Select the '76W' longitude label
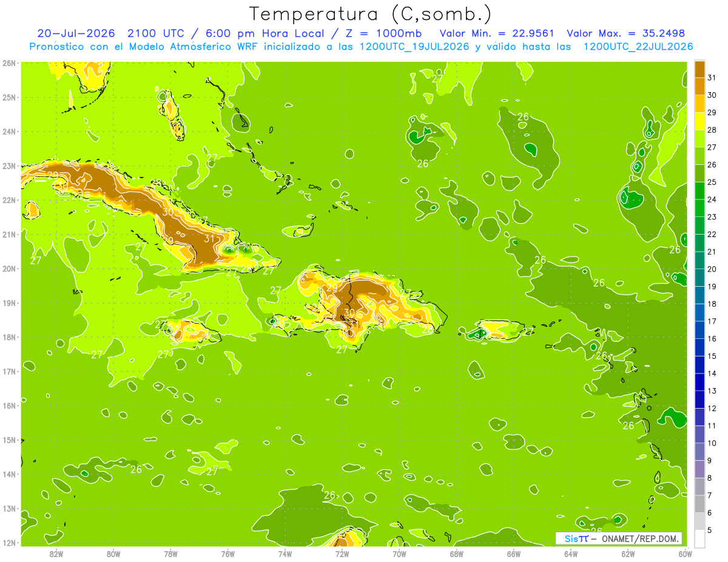This screenshot has height=562, width=728. [228, 554]
